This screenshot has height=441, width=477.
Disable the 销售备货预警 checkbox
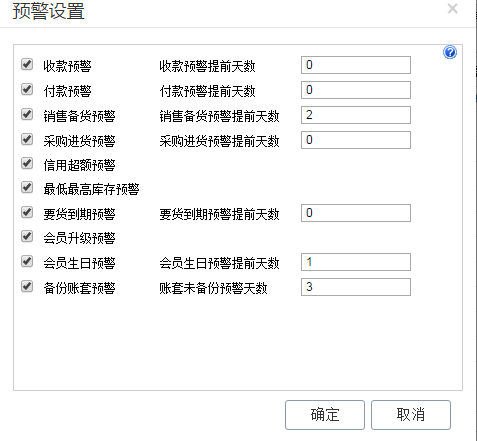tap(27, 114)
